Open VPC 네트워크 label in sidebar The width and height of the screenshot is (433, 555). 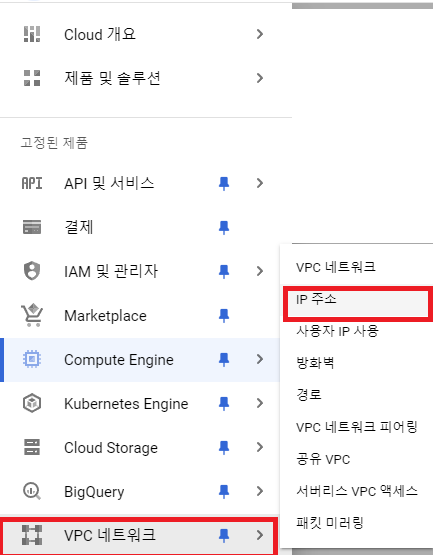click(x=110, y=535)
